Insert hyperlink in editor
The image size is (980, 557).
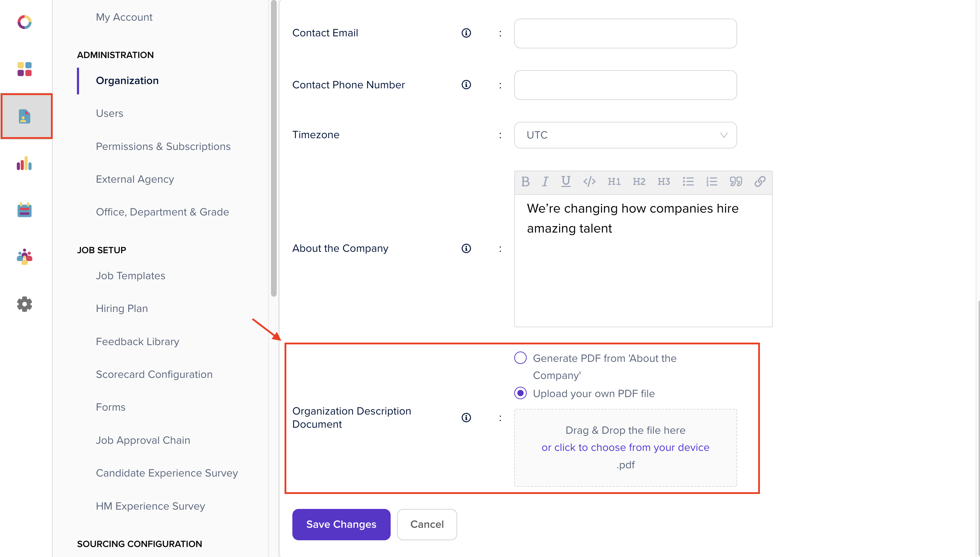point(760,181)
